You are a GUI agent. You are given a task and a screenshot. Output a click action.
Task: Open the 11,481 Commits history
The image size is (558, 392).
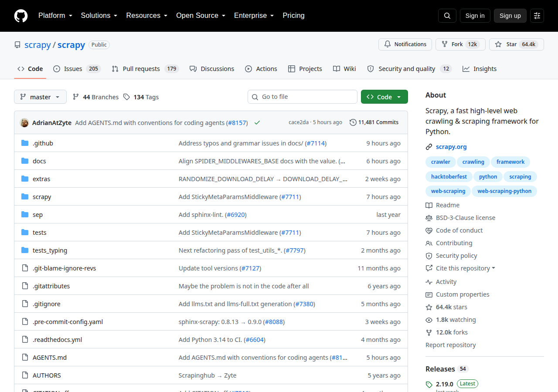(374, 122)
